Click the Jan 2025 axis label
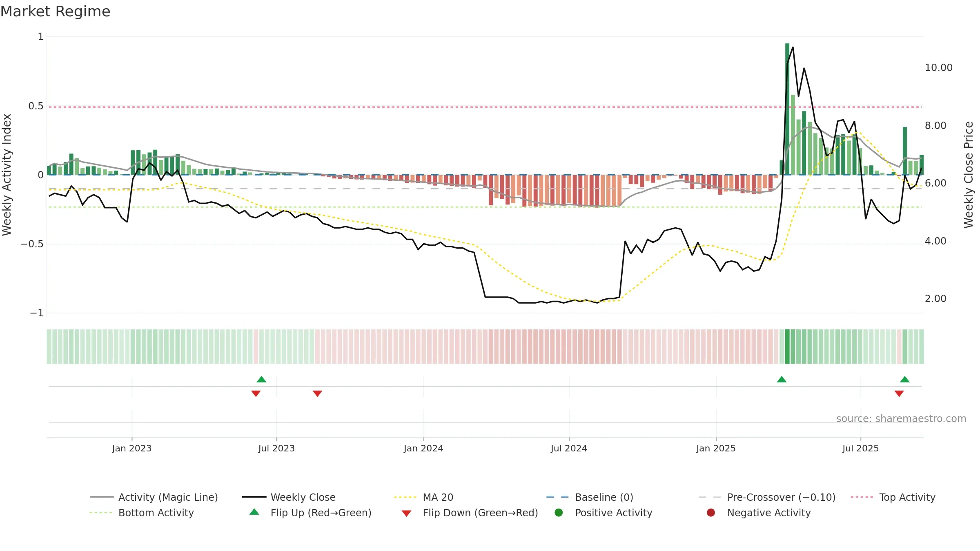The image size is (980, 551). click(716, 448)
